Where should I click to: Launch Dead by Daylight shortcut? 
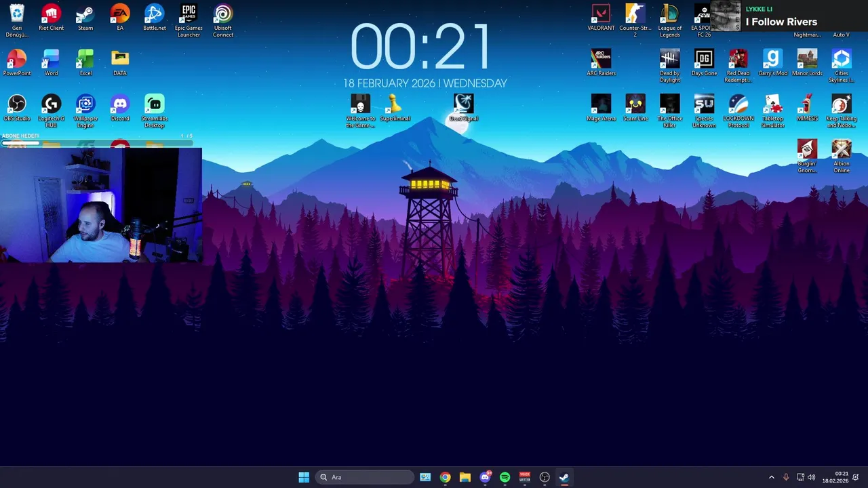coord(670,66)
